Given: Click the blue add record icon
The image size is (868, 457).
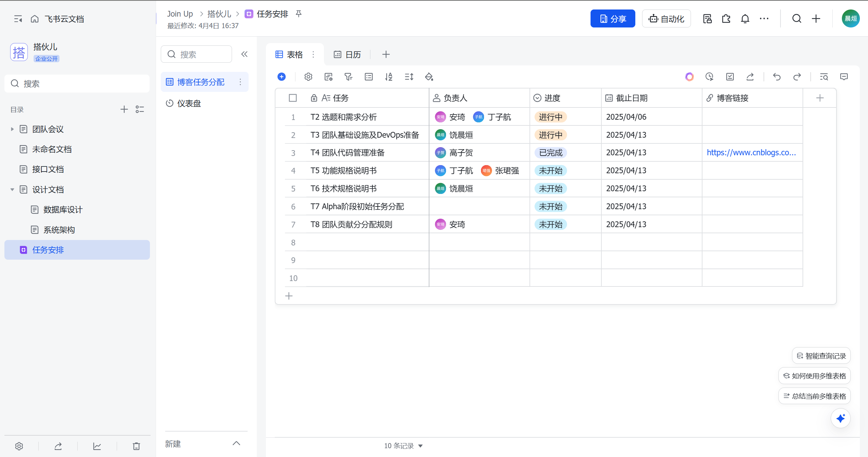Looking at the screenshot, I should coord(282,77).
